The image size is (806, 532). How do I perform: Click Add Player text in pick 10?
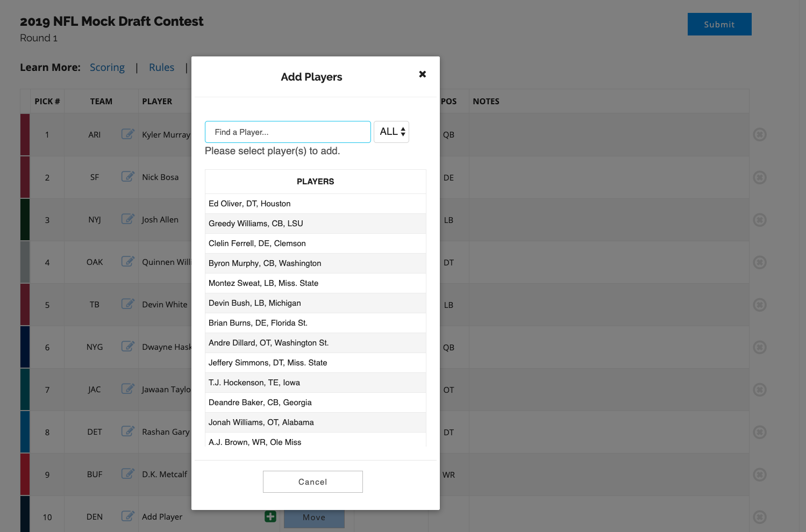[162, 516]
